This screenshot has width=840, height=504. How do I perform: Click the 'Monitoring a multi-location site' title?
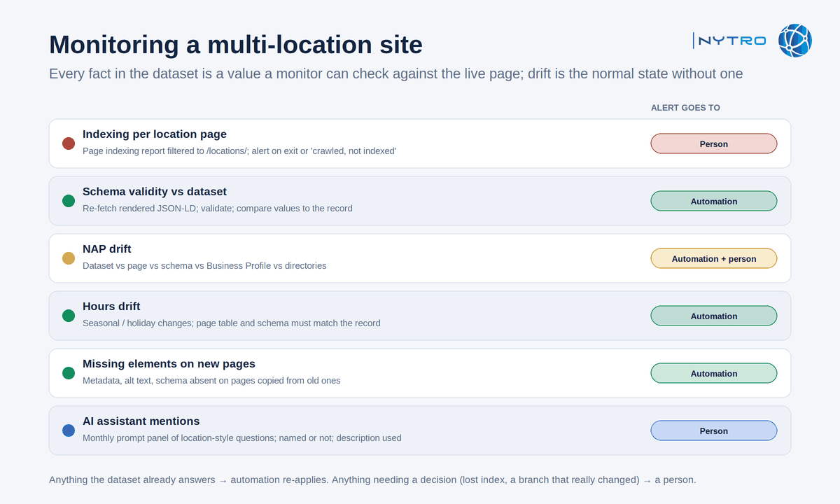[x=236, y=45]
